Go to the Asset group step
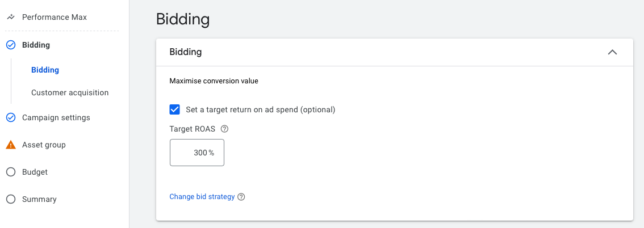Viewport: 644px width, 228px height. pos(44,145)
